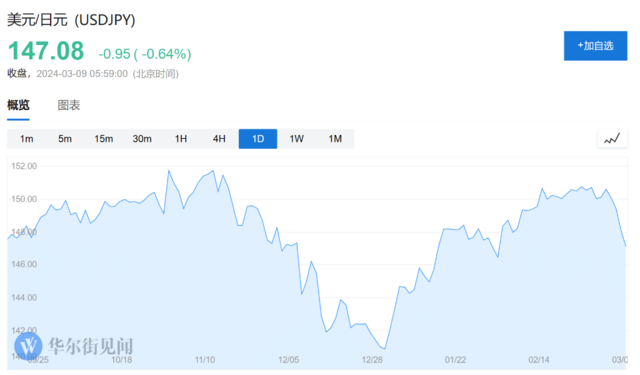This screenshot has width=640, height=375.
Task: Click the 华尔街见闻 watermark logo
Action: (73, 346)
